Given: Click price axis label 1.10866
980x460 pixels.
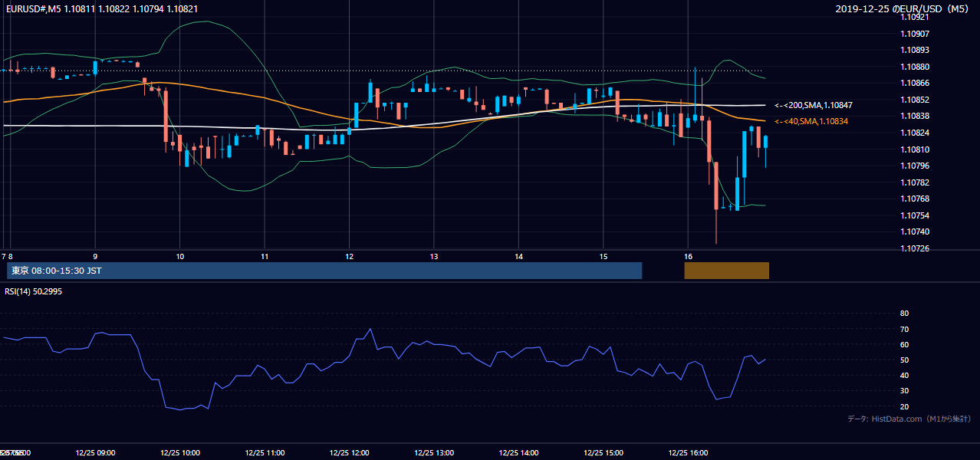Looking at the screenshot, I should [x=915, y=83].
